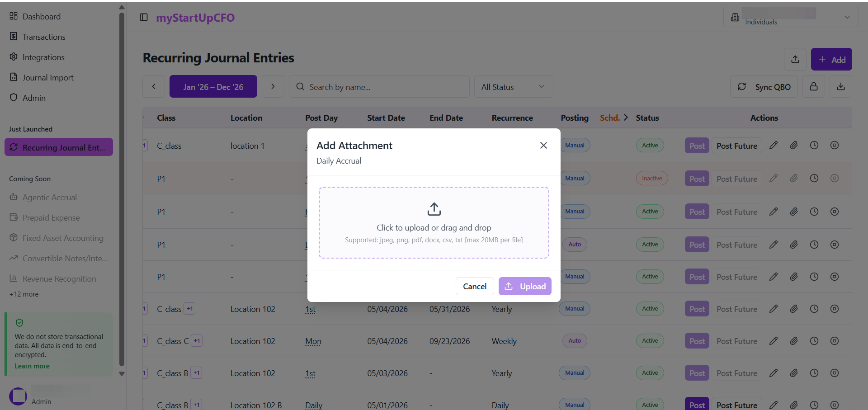
Task: Click the Active badge in Weekly row
Action: click(650, 341)
